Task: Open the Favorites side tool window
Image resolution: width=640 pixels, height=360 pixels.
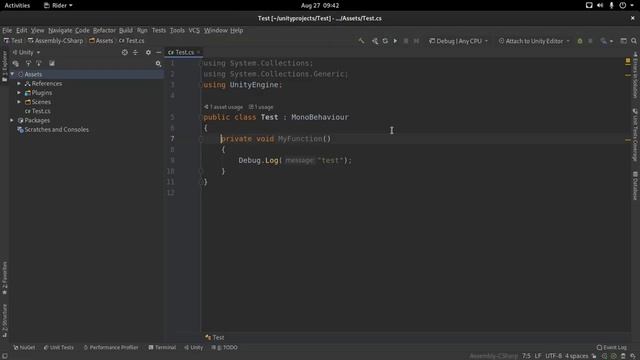Action: click(4, 278)
